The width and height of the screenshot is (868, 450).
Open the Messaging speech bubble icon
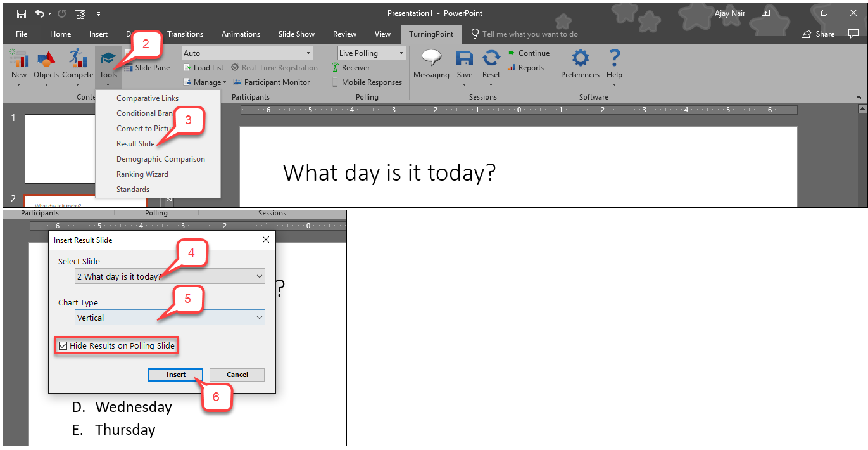pyautogui.click(x=431, y=60)
